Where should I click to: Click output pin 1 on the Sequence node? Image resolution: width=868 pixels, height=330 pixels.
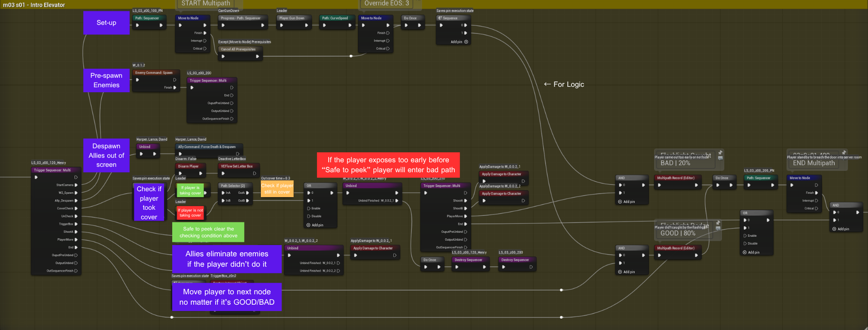coord(466,33)
